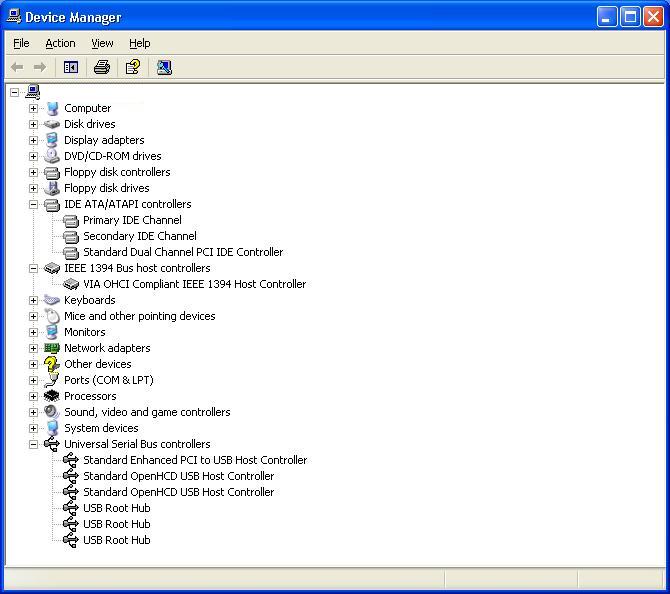Expand the Display adapters category
670x594 pixels.
33,140
